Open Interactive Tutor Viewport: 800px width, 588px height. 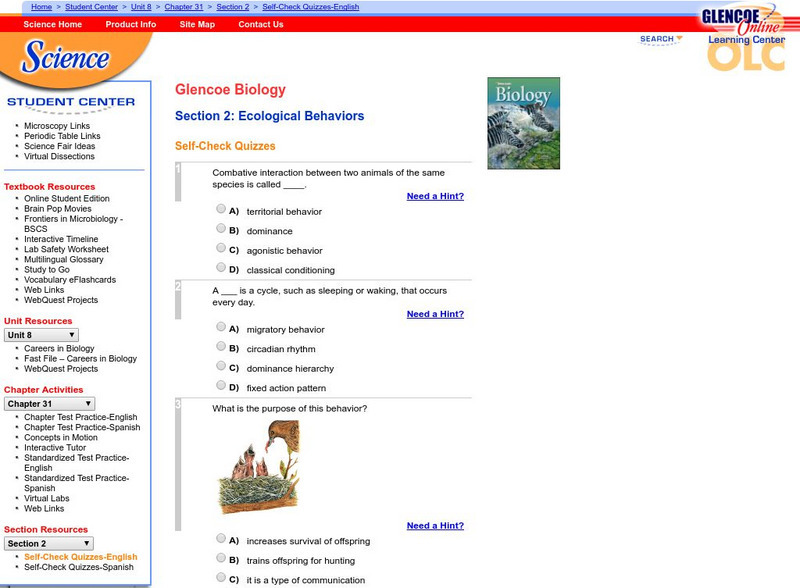[55, 448]
